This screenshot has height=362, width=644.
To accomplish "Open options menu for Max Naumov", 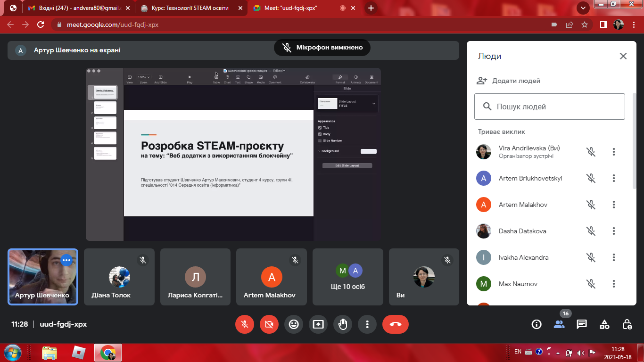I will (x=614, y=284).
